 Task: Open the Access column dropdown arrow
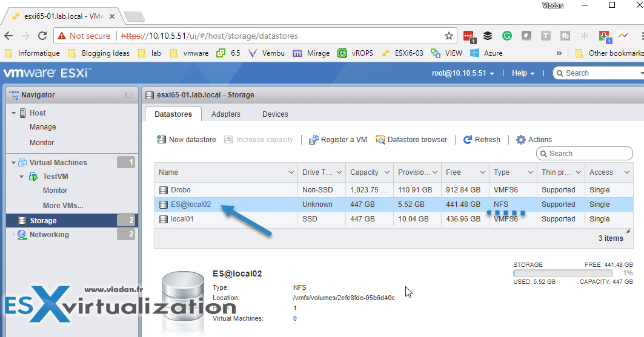[627, 172]
